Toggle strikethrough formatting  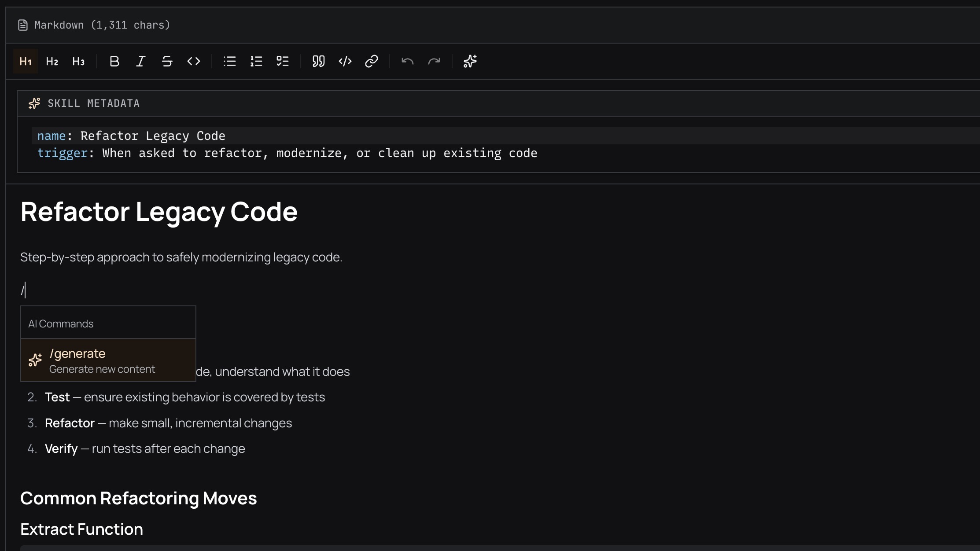pos(167,61)
